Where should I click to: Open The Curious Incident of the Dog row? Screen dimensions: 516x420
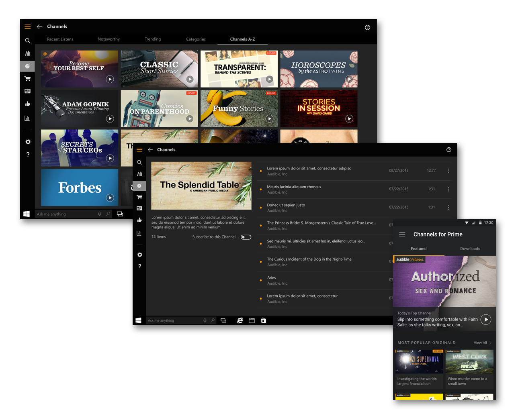pos(325,262)
